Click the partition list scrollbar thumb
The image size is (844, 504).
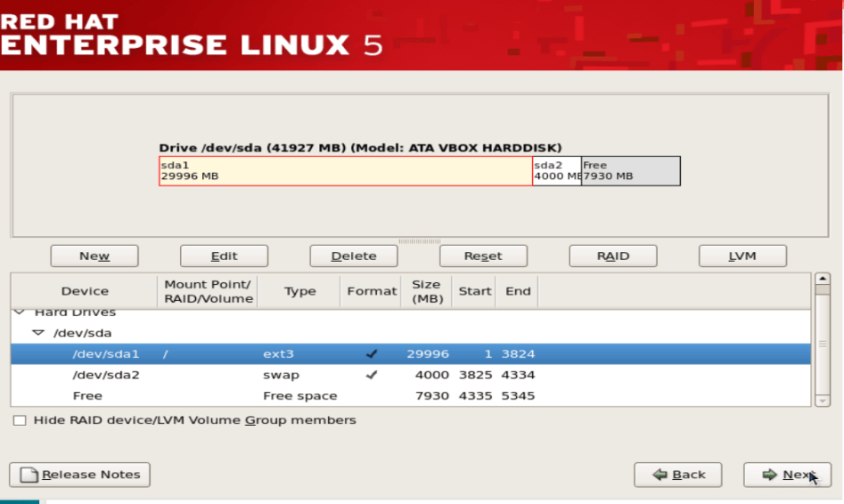pos(823,344)
